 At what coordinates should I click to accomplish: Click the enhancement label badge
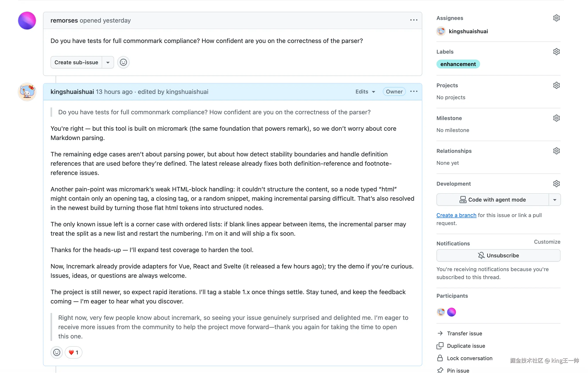458,64
